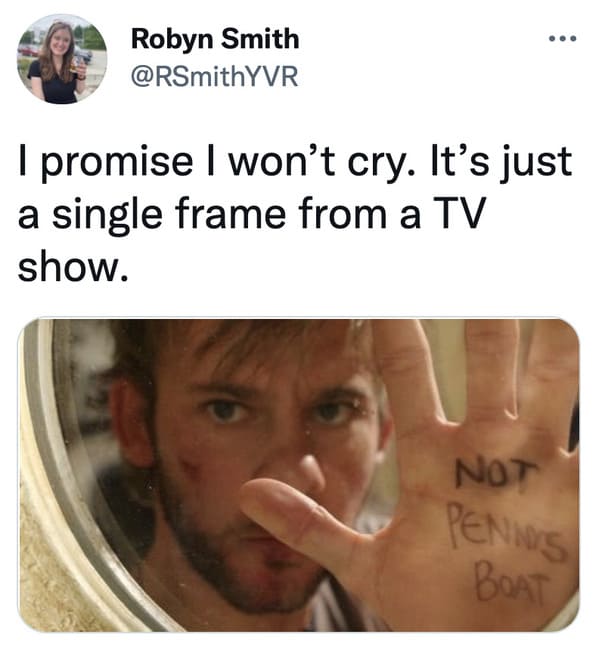Click the phrase "a single frame from a TV"

251,214
